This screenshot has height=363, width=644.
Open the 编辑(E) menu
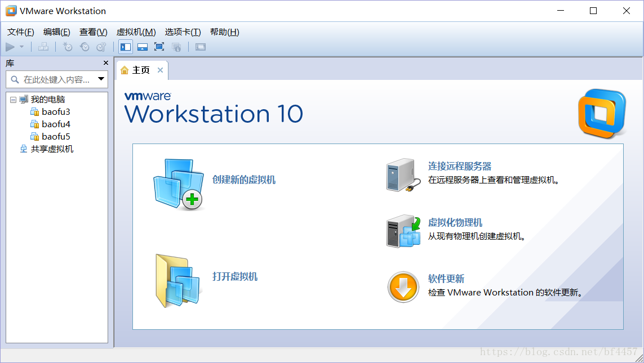[57, 32]
